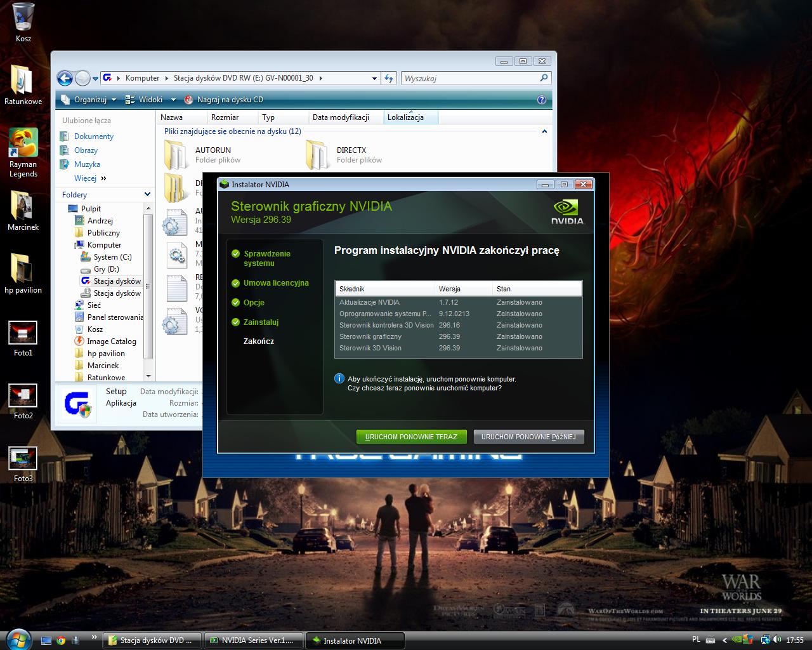This screenshot has height=650, width=812.
Task: Select the Foto2 desktop image
Action: pyautogui.click(x=23, y=401)
